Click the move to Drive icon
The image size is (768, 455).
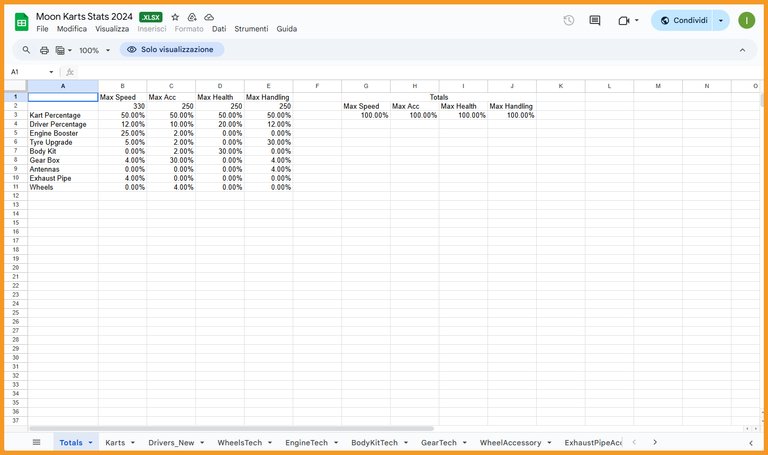(192, 17)
